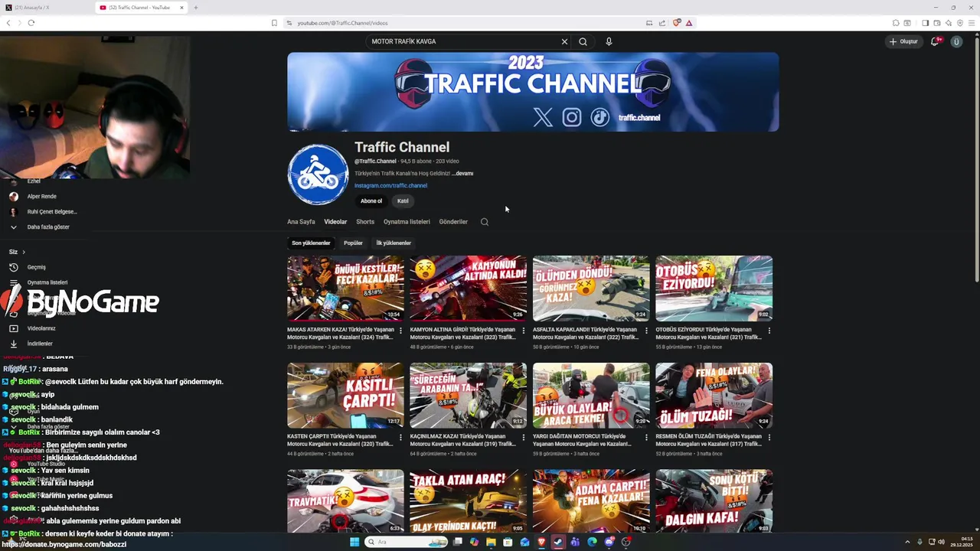The height and width of the screenshot is (551, 980).
Task: Expand channel description with ...devamı
Action: click(462, 173)
